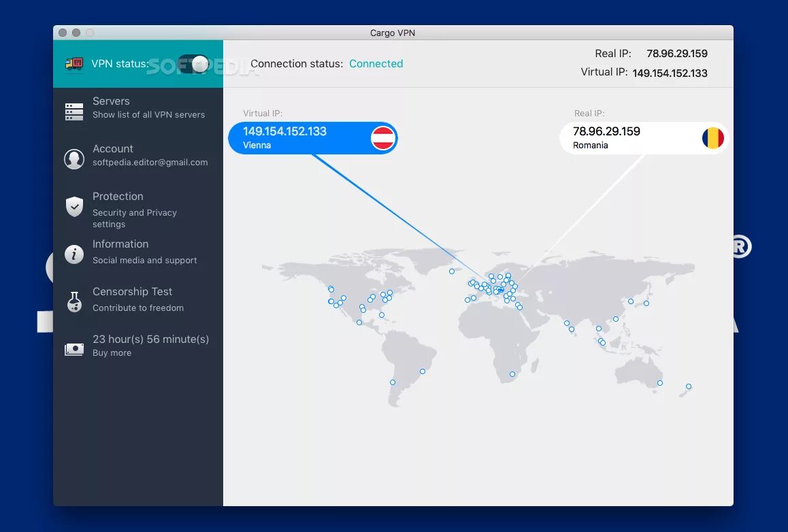Viewport: 788px width, 532px height.
Task: Click the Romania country label
Action: (x=591, y=145)
